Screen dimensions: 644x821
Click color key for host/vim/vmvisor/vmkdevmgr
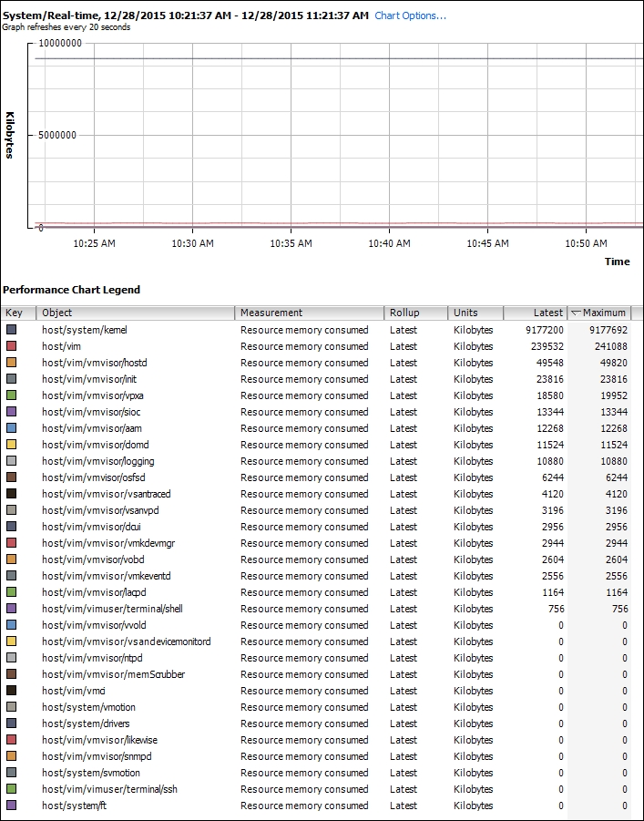pyautogui.click(x=11, y=543)
